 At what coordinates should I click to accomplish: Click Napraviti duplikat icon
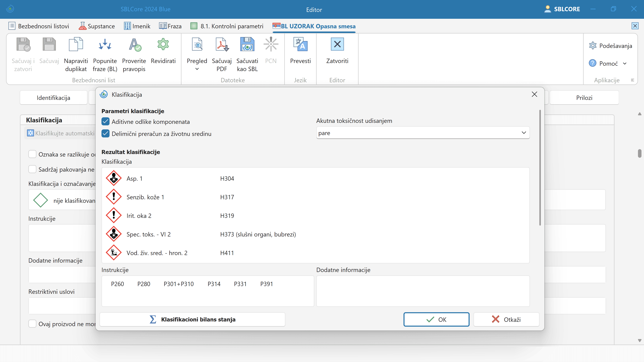click(76, 44)
